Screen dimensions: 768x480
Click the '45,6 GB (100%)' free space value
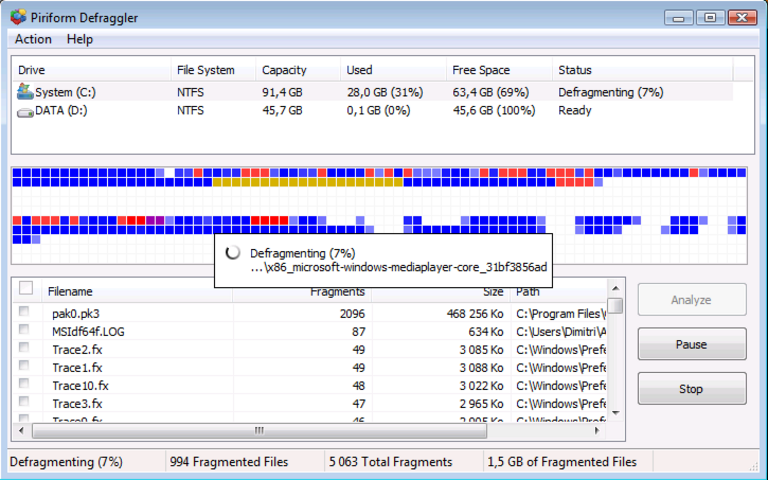pyautogui.click(x=494, y=111)
